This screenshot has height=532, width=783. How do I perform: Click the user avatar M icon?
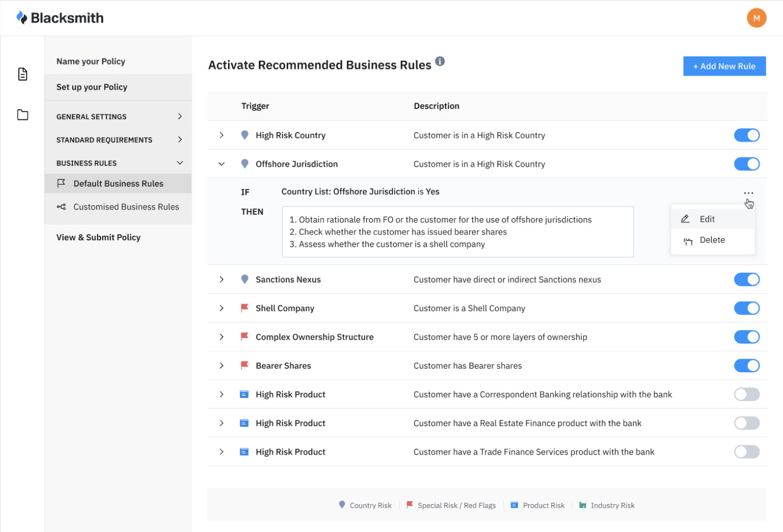pyautogui.click(x=756, y=18)
